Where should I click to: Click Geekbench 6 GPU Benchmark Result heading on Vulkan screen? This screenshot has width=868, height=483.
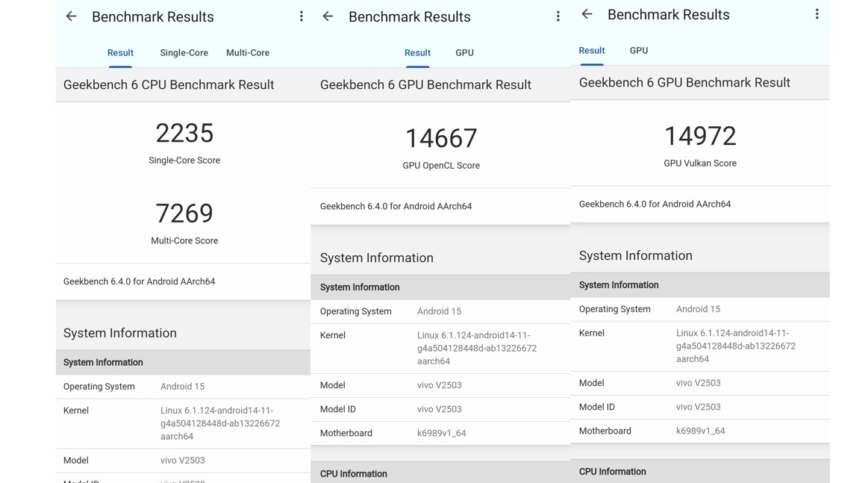click(684, 83)
